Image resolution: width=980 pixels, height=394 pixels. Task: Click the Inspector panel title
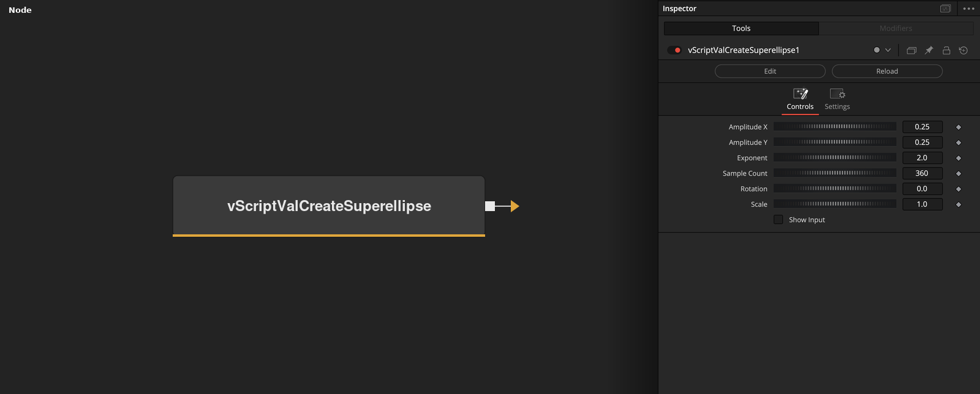tap(679, 9)
